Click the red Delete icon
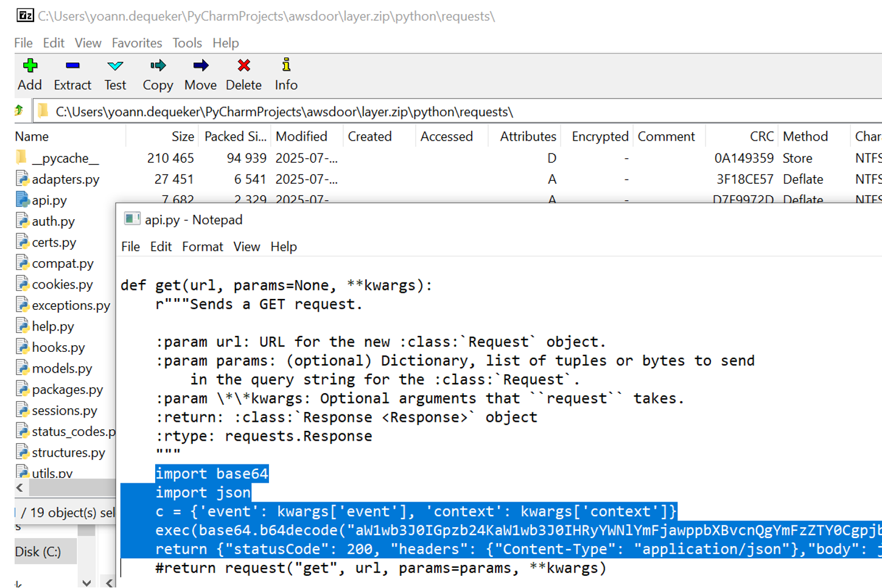 [243, 66]
